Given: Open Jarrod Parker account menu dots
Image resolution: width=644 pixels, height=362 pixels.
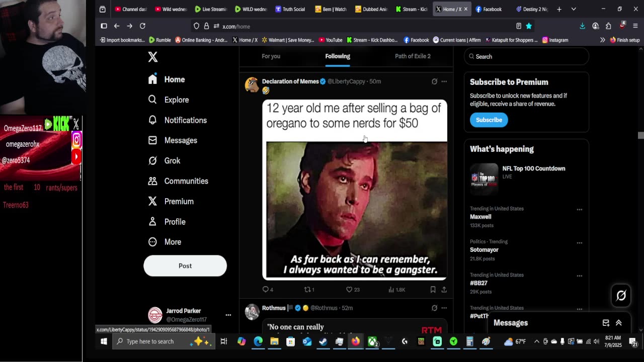Looking at the screenshot, I should [x=228, y=315].
